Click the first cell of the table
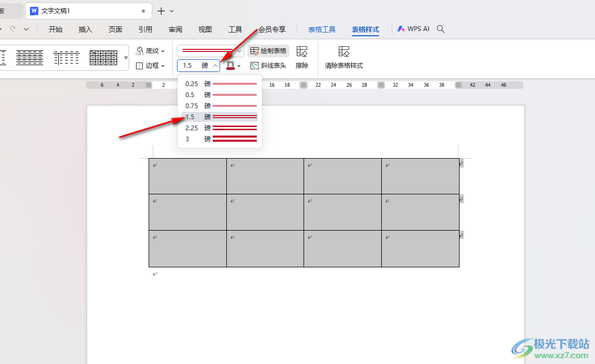Image resolution: width=595 pixels, height=364 pixels. tap(188, 176)
